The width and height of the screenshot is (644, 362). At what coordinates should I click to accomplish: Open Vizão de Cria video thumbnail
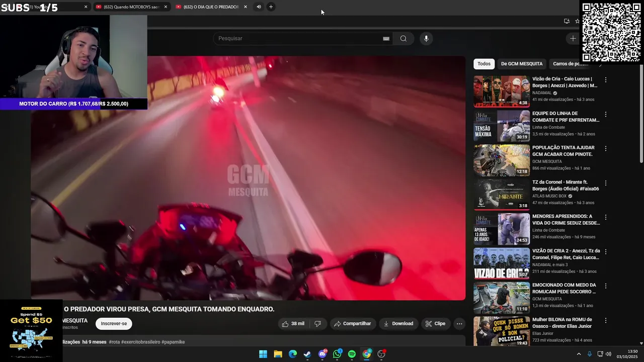pyautogui.click(x=502, y=92)
